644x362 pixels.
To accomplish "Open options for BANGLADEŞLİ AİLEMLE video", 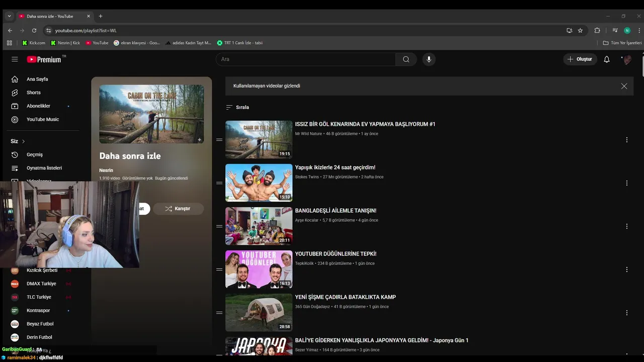I will point(627,226).
